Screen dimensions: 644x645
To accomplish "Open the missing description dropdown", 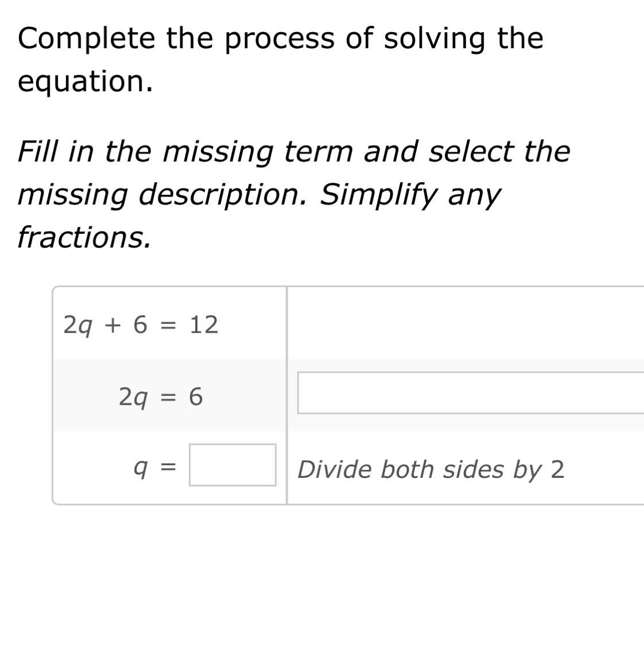I will (471, 393).
